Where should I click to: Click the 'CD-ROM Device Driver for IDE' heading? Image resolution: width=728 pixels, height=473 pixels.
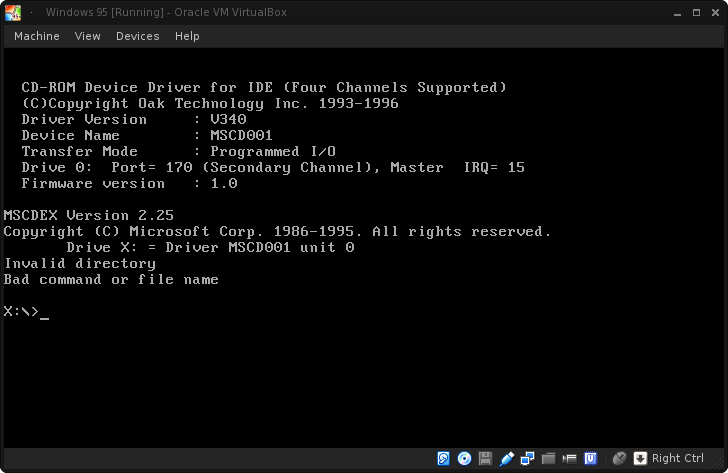pyautogui.click(x=264, y=87)
